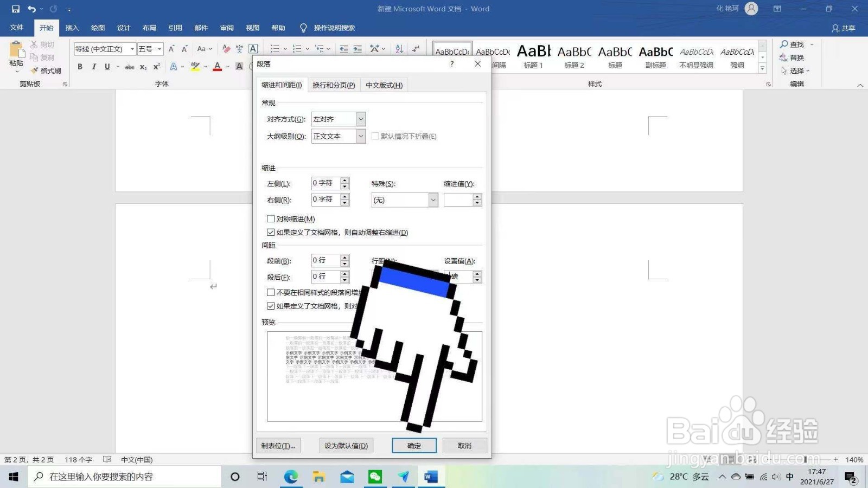
Task: Save the document via Quick Access
Action: (x=16, y=9)
